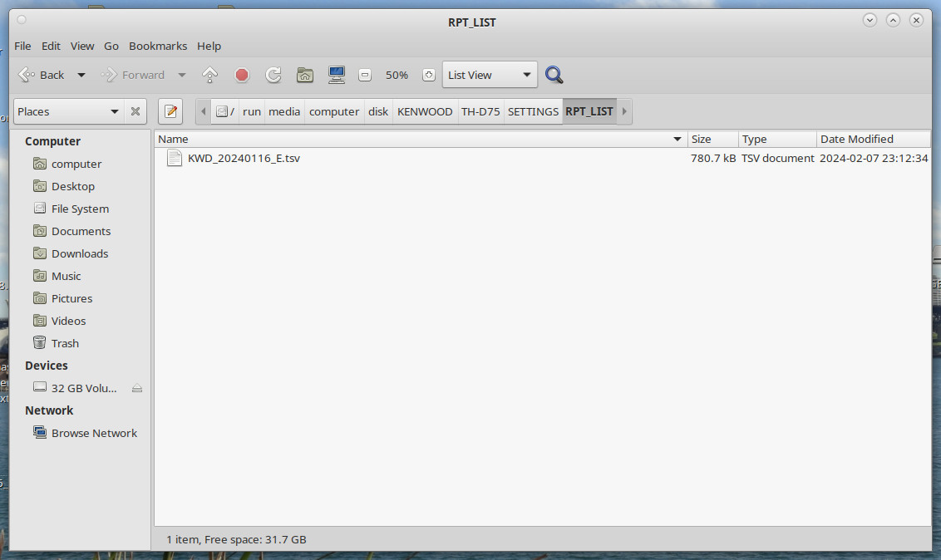Open the List View dropdown
Viewport: 941px width, 560px height.
490,75
